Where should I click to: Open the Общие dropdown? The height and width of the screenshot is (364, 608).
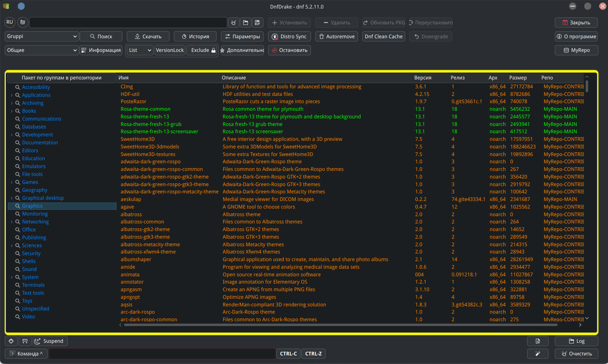42,50
